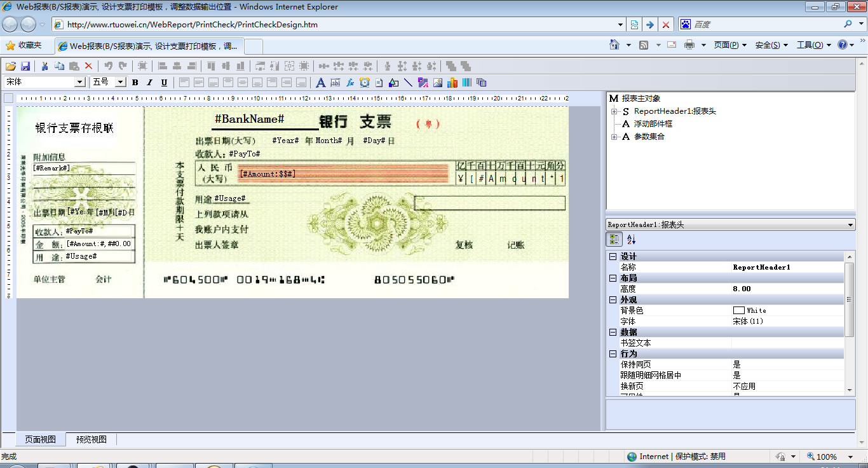This screenshot has height=468, width=868.
Task: Click the open file folder icon
Action: point(10,66)
